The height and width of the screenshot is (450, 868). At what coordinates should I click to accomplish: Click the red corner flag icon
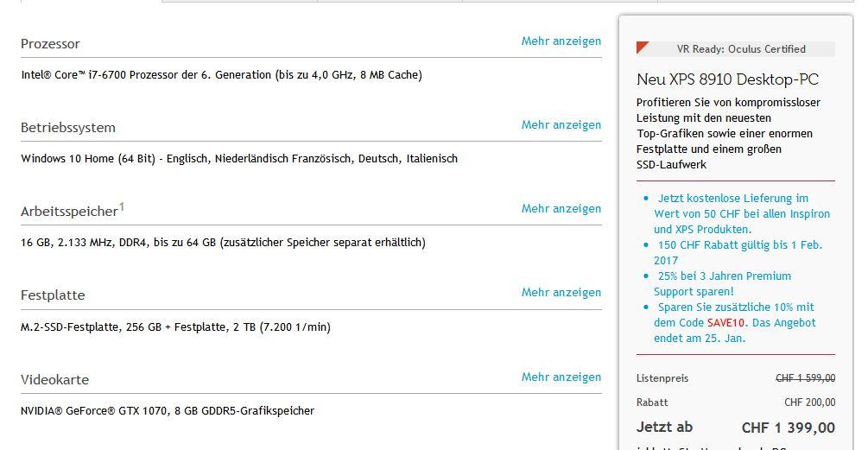point(642,47)
